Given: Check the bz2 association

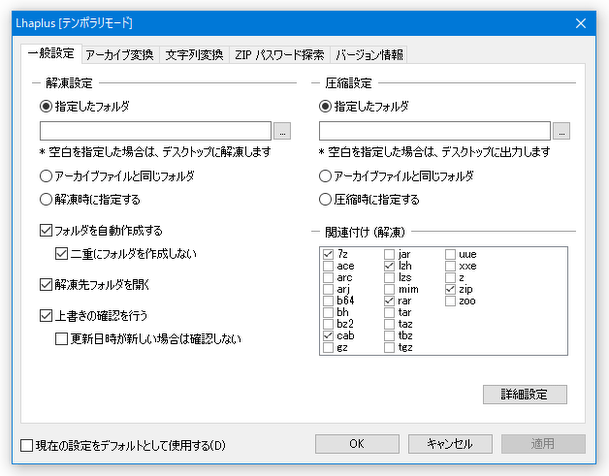Looking at the screenshot, I should coord(328,324).
